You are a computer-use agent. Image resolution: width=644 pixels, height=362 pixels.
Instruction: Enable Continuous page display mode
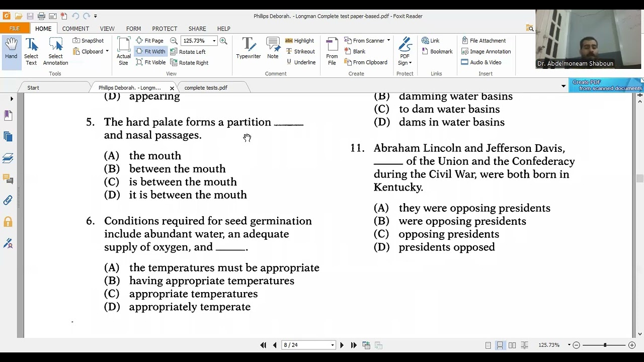500,345
